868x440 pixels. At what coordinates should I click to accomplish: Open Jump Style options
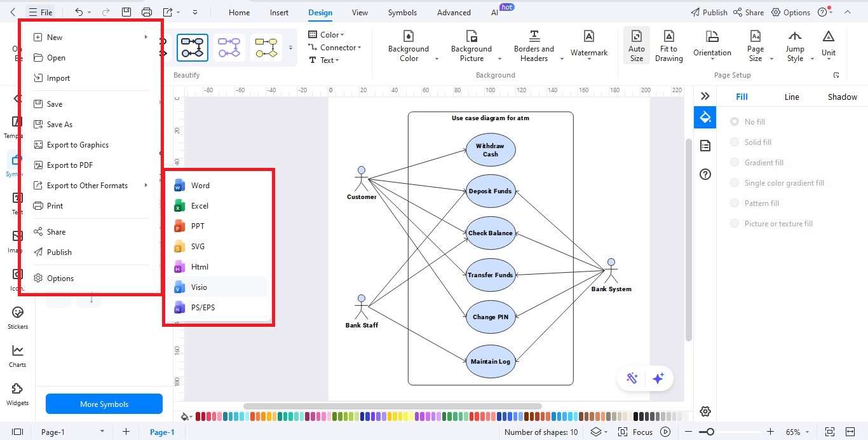795,46
